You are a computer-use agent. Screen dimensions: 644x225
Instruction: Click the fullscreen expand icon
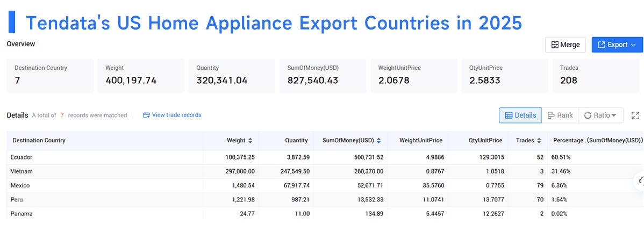click(x=635, y=115)
